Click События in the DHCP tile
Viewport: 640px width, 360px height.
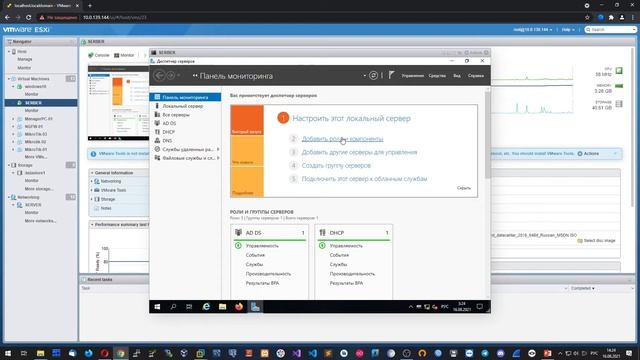coord(339,255)
